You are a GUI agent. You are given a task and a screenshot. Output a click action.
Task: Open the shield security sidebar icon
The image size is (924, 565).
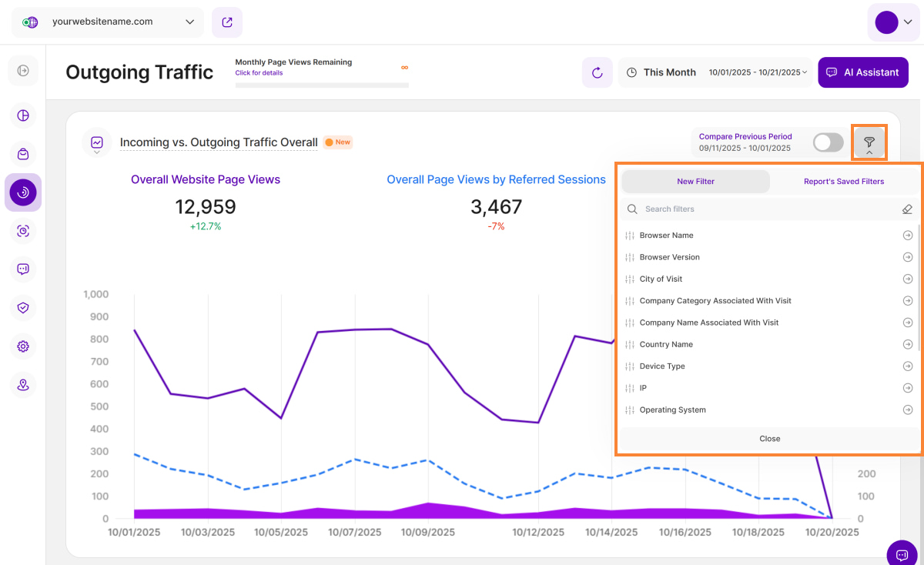tap(23, 308)
